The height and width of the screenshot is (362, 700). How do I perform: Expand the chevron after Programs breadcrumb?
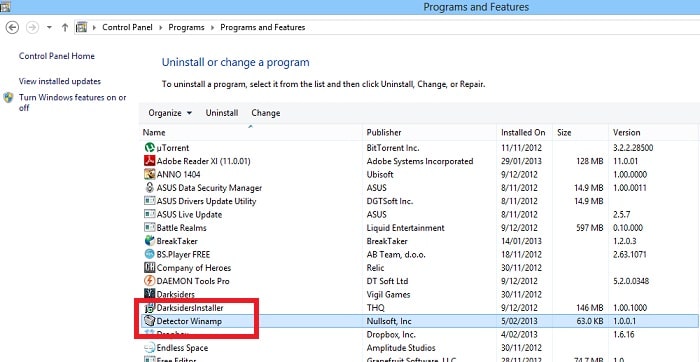[x=212, y=28]
